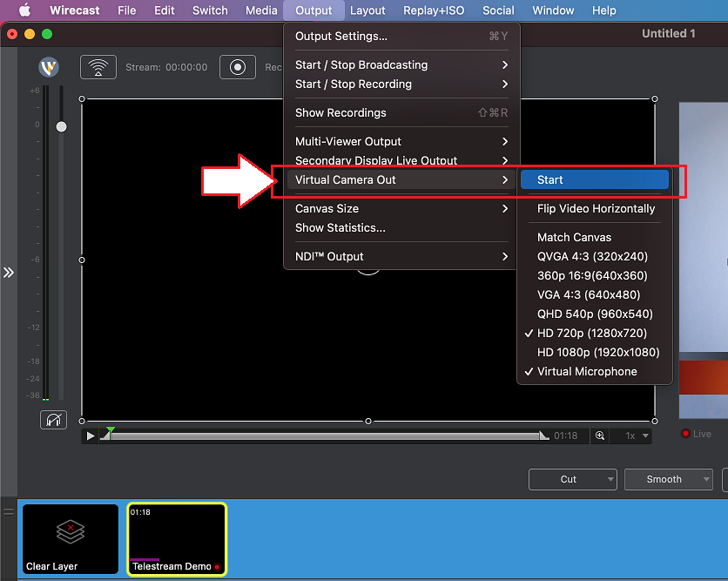
Task: Select the Telestream Demo shot thumbnail
Action: pyautogui.click(x=177, y=539)
